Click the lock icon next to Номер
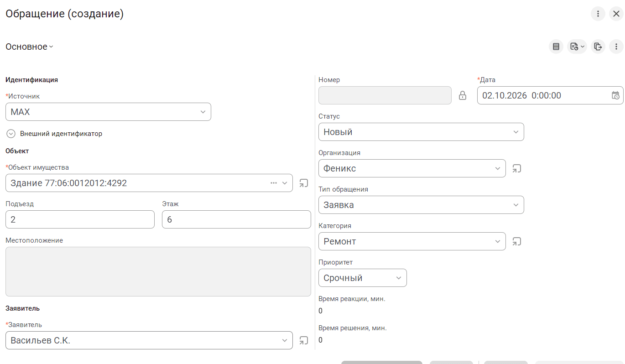Viewport: 625px width, 364px height. click(463, 95)
